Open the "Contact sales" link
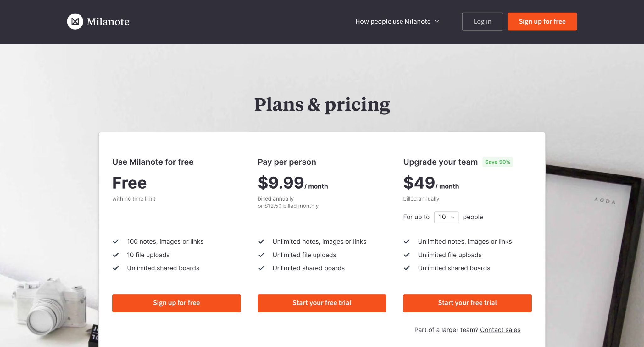644x347 pixels. click(x=500, y=330)
